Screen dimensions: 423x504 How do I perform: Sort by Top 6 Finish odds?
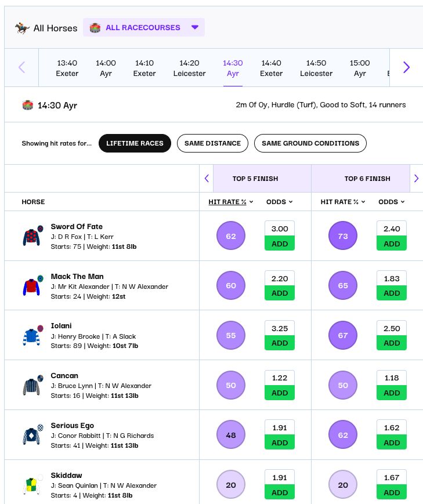[391, 202]
